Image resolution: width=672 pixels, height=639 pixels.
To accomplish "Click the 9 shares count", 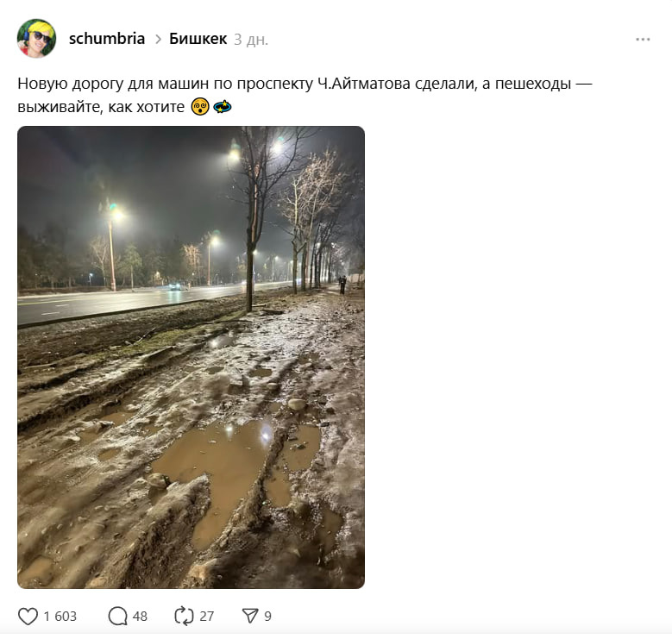I will coord(268,617).
